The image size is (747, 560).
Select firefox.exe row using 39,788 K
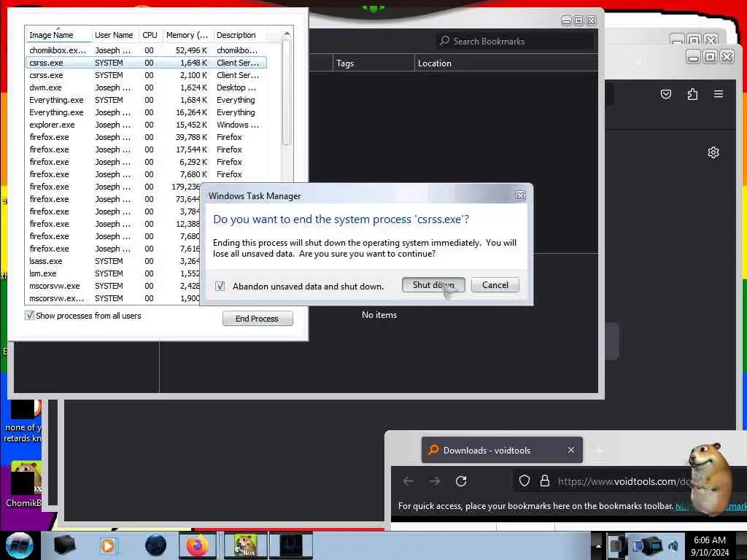[146, 136]
